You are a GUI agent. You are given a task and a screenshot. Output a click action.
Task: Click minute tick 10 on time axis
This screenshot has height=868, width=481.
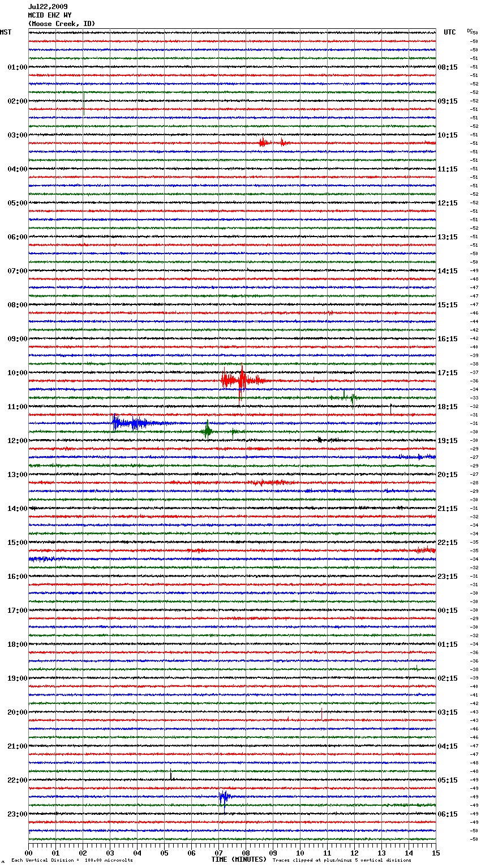[300, 853]
